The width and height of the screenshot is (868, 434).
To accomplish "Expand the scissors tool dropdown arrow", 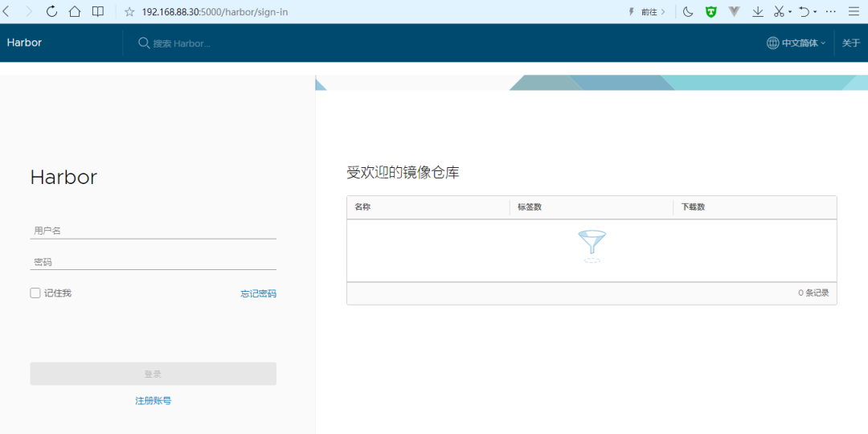I will click(x=790, y=11).
